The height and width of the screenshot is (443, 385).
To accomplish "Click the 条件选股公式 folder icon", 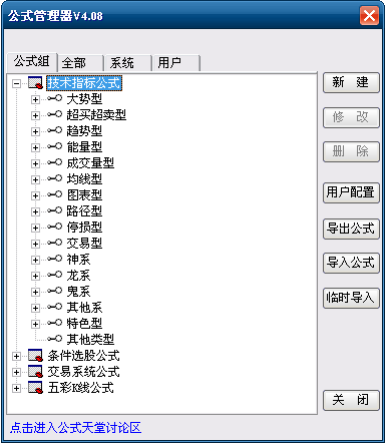I will point(35,356).
